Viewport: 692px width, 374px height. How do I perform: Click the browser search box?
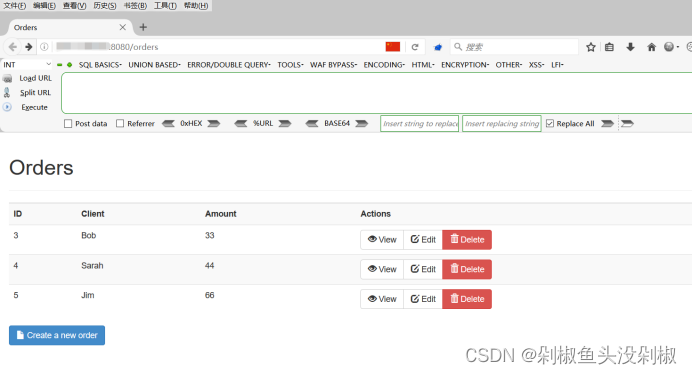[x=514, y=47]
